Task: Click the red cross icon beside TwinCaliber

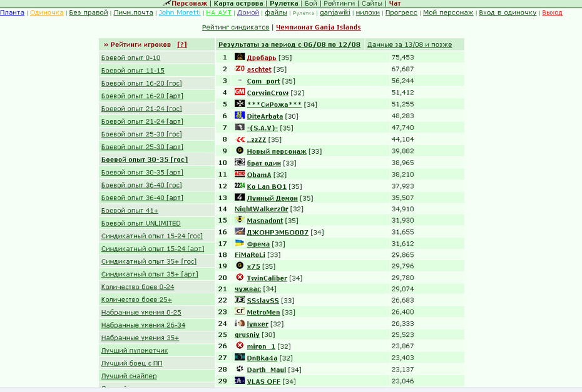Action: click(x=240, y=278)
